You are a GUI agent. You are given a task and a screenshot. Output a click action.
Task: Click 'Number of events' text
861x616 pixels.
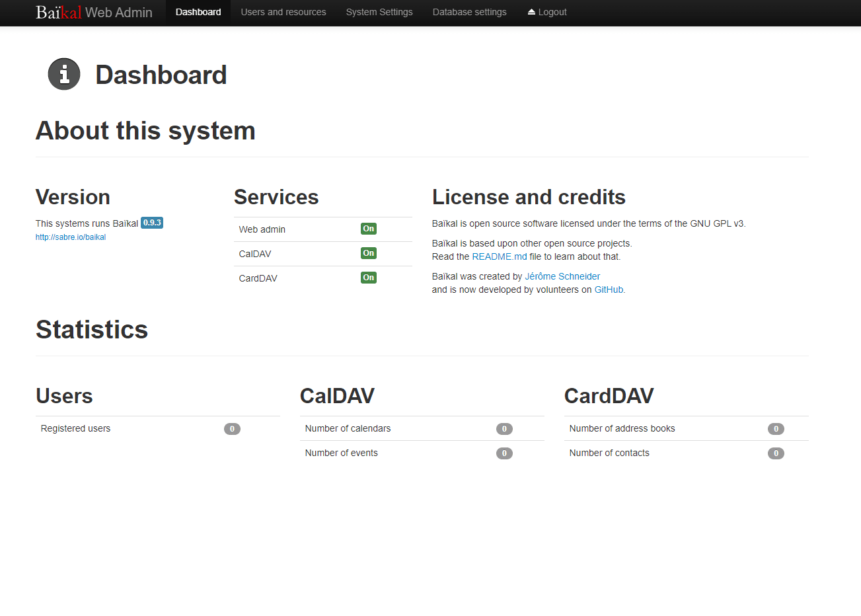point(342,453)
